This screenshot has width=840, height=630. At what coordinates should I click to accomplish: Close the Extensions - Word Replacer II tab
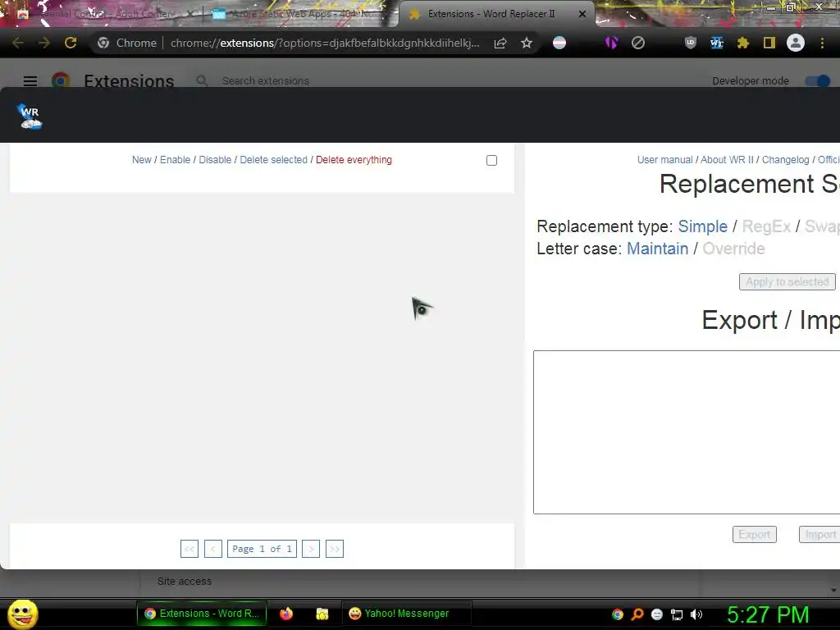582,15
